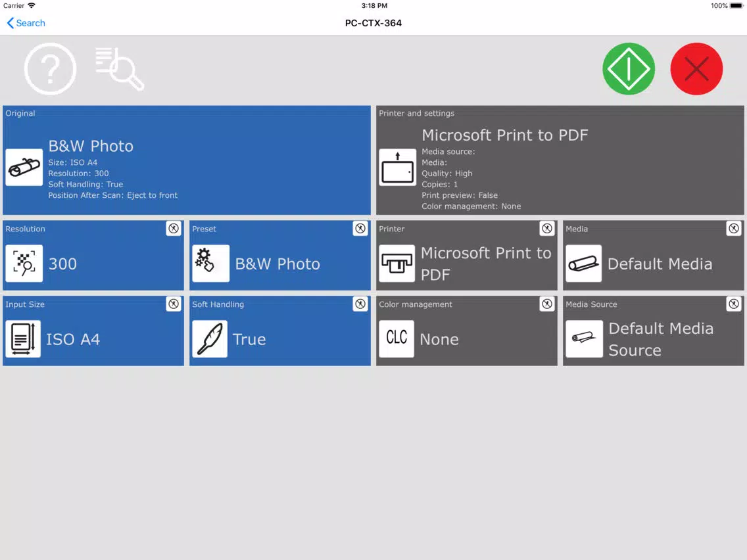
Task: Click the Resolution magnifier icon
Action: 24,264
